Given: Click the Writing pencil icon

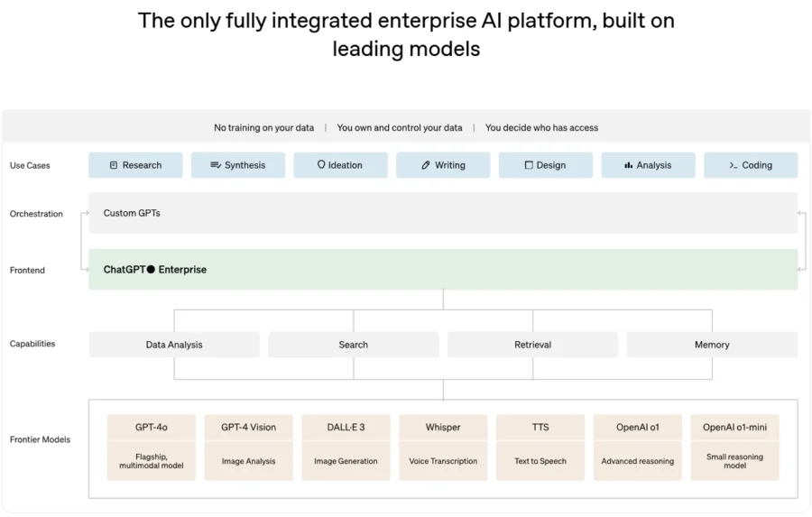Looking at the screenshot, I should (426, 165).
